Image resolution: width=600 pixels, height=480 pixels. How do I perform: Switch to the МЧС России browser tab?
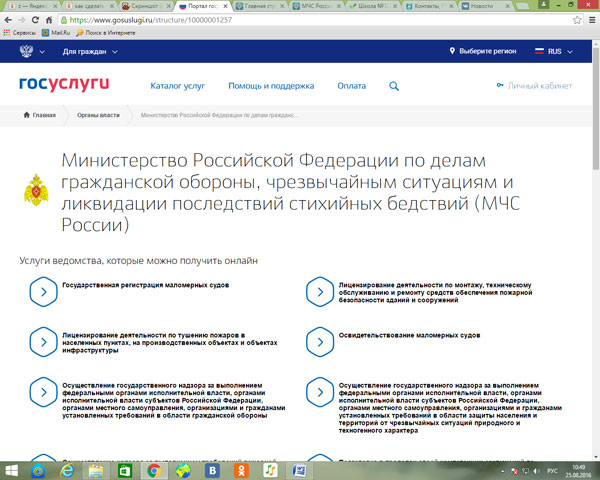(317, 6)
